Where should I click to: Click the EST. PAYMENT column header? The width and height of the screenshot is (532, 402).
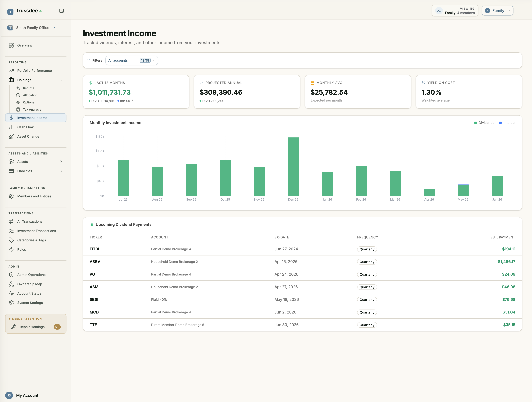[x=503, y=237]
